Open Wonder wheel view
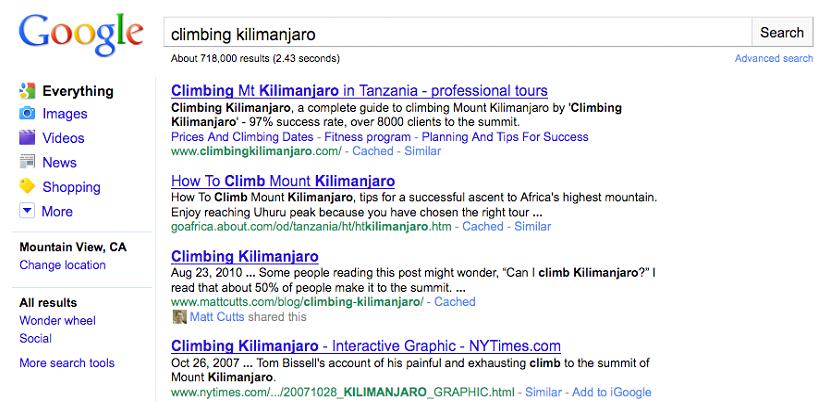Viewport: 824px width, 418px height. tap(57, 321)
